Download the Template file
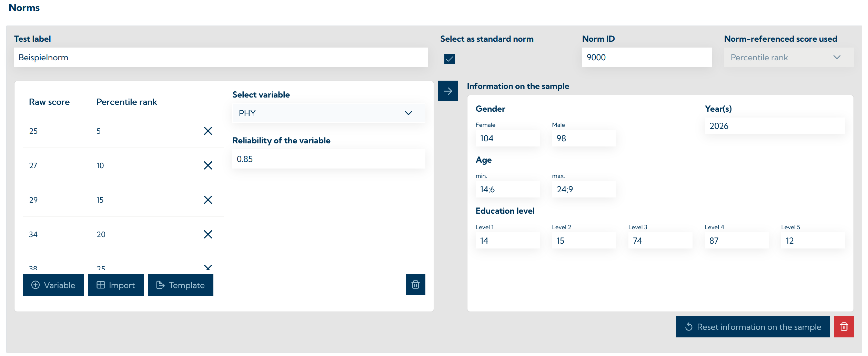This screenshot has height=356, width=868. point(180,285)
